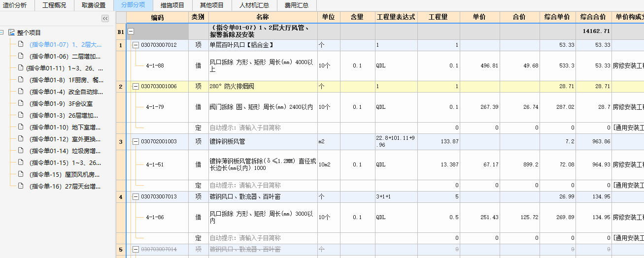Open the 取费设置 tab
Screen dimensions: 644x258
[x=94, y=5]
